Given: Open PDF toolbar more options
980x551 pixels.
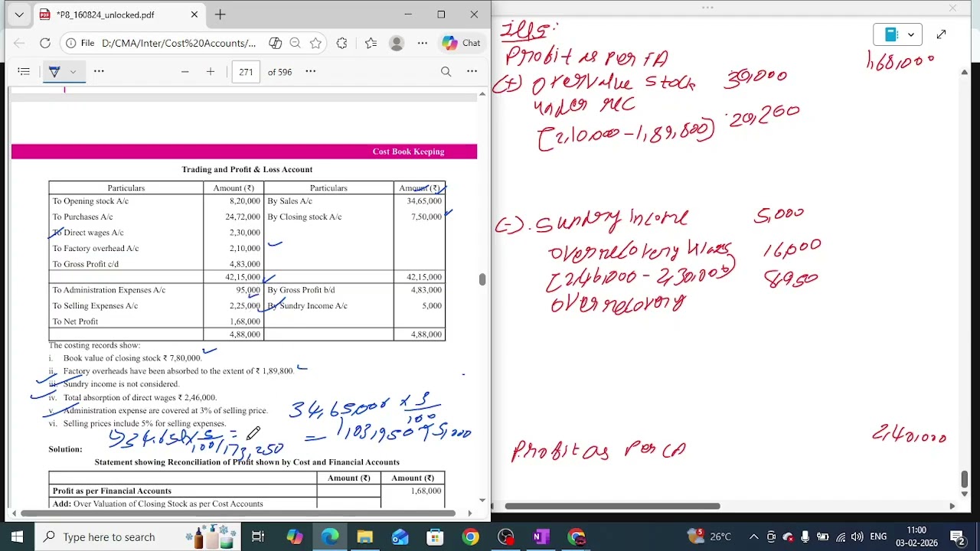Looking at the screenshot, I should [472, 71].
